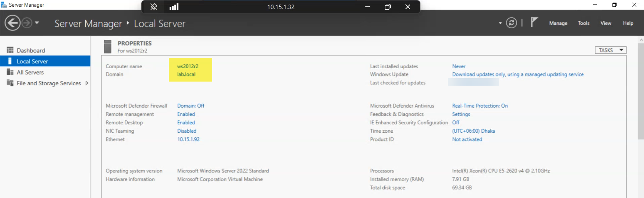This screenshot has height=198, width=644.
Task: Click the pin icon on remote session bar
Action: pos(154,7)
